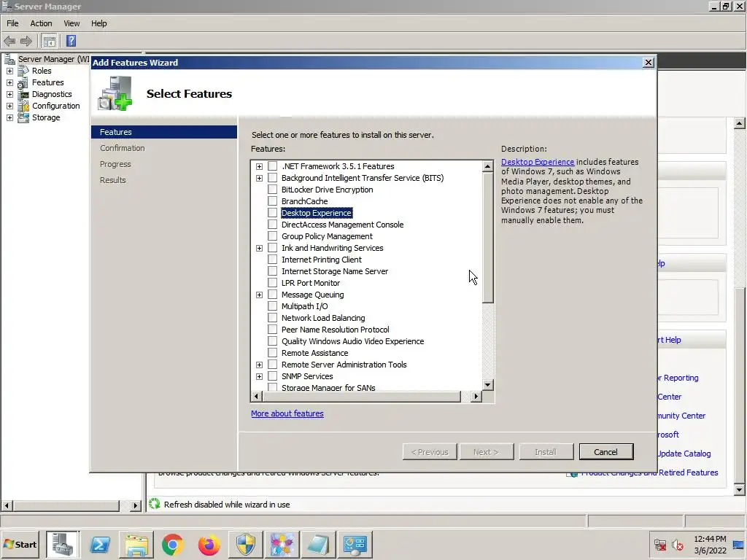Image resolution: width=747 pixels, height=560 pixels.
Task: Open the Help menu
Action: click(98, 23)
